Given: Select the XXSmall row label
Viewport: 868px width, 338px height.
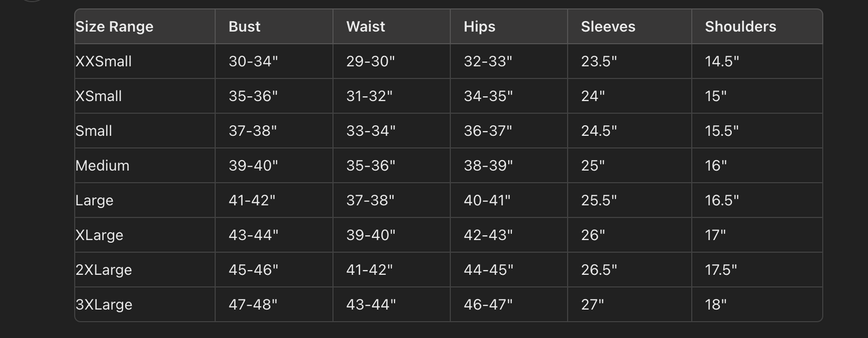Looking at the screenshot, I should (103, 61).
